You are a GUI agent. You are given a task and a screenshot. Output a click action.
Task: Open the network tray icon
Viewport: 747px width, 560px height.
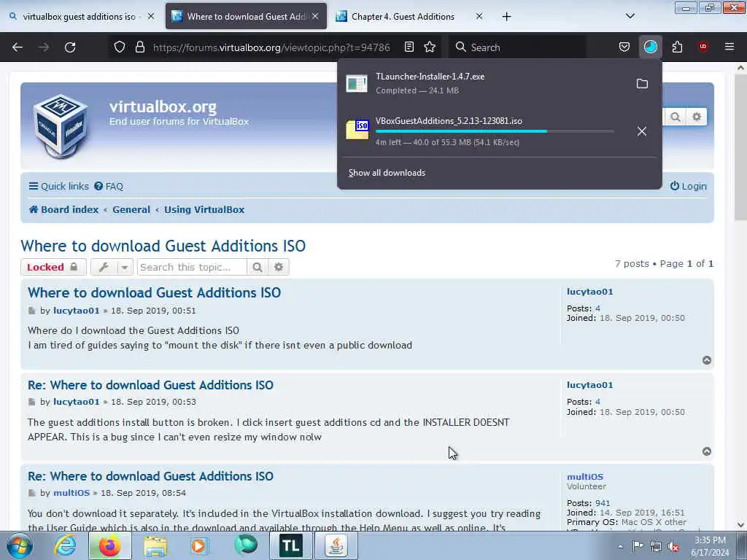[656, 547]
